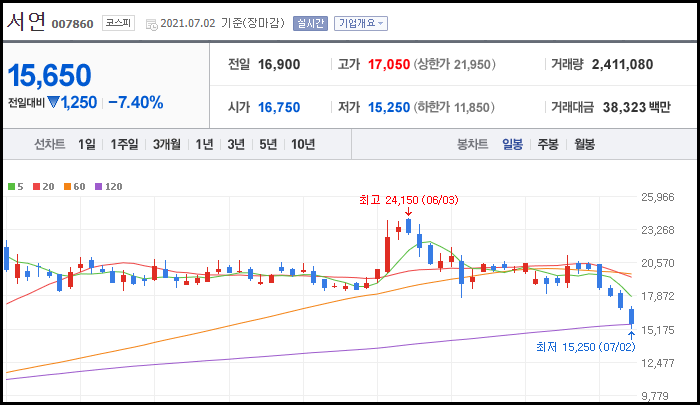700x405 pixels.
Task: Click the calendar clock icon beside the date
Action: [152, 25]
